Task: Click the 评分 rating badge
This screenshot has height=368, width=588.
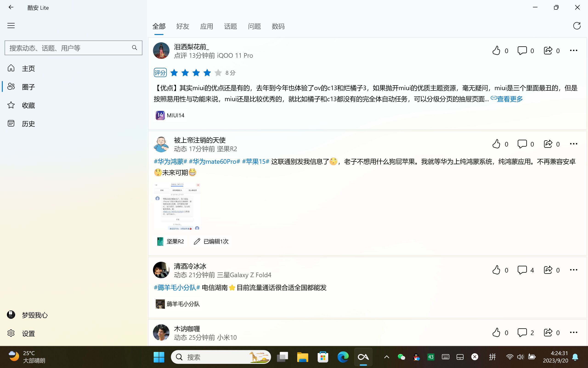Action: click(160, 72)
